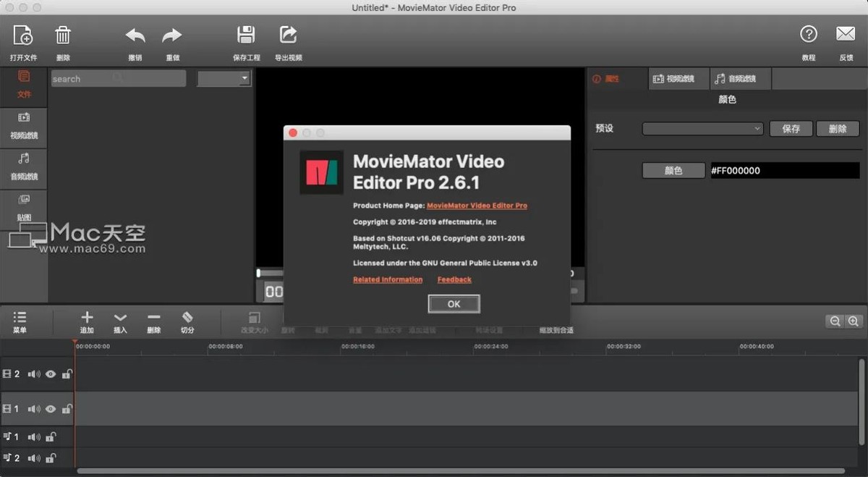Select the 文件 panel in left sidebar

pyautogui.click(x=24, y=85)
